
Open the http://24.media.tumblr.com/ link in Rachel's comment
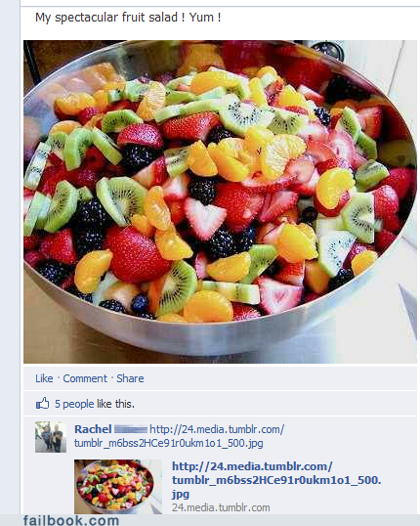[217, 429]
